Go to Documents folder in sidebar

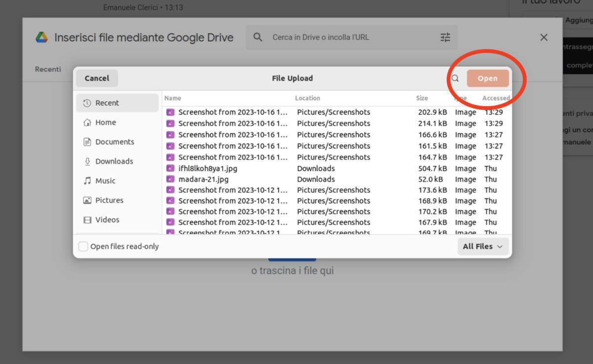pos(114,142)
